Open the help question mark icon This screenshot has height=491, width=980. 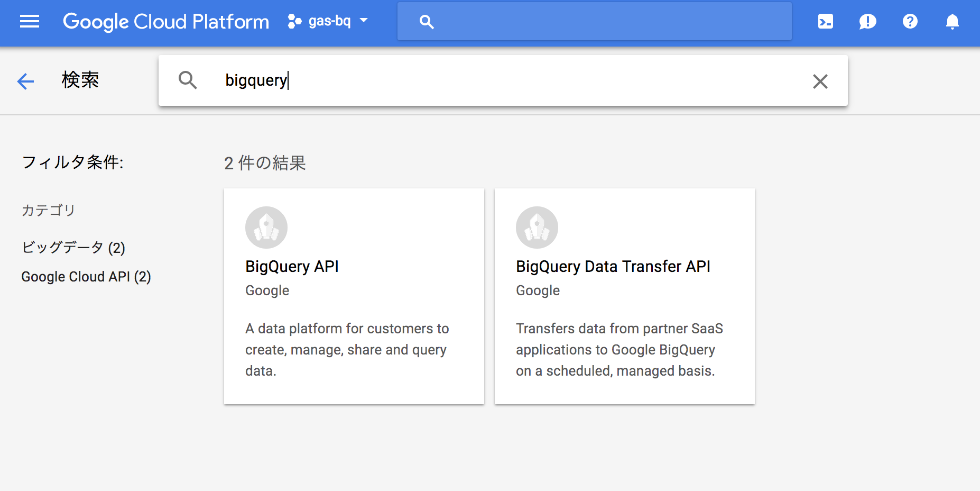pos(910,21)
